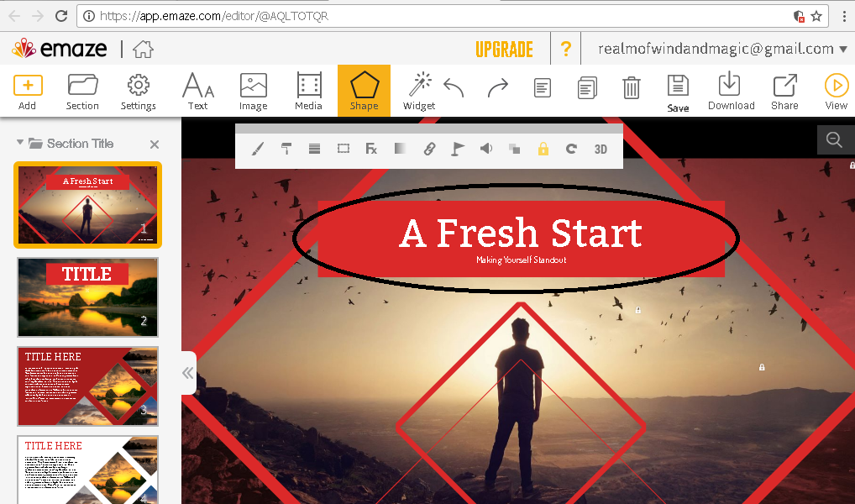Select the Shape tool
The height and width of the screenshot is (504, 855).
(x=364, y=91)
